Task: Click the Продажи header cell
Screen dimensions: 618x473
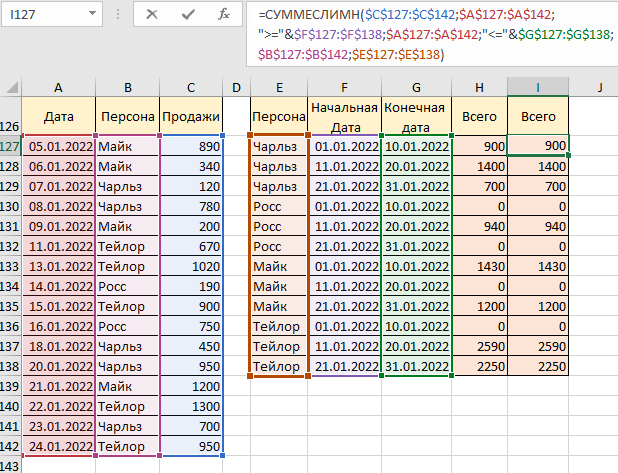Action: click(x=190, y=117)
